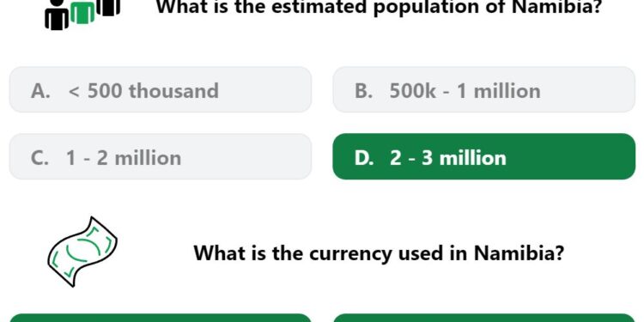This screenshot has height=322, width=644.
Task: Click the currency used in Namibia question
Action: [379, 253]
